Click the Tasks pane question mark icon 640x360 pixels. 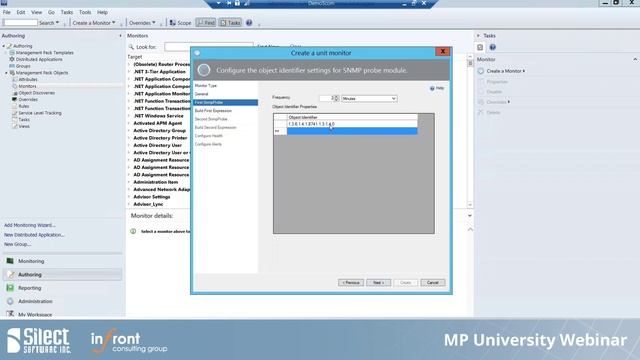pyautogui.click(x=493, y=47)
